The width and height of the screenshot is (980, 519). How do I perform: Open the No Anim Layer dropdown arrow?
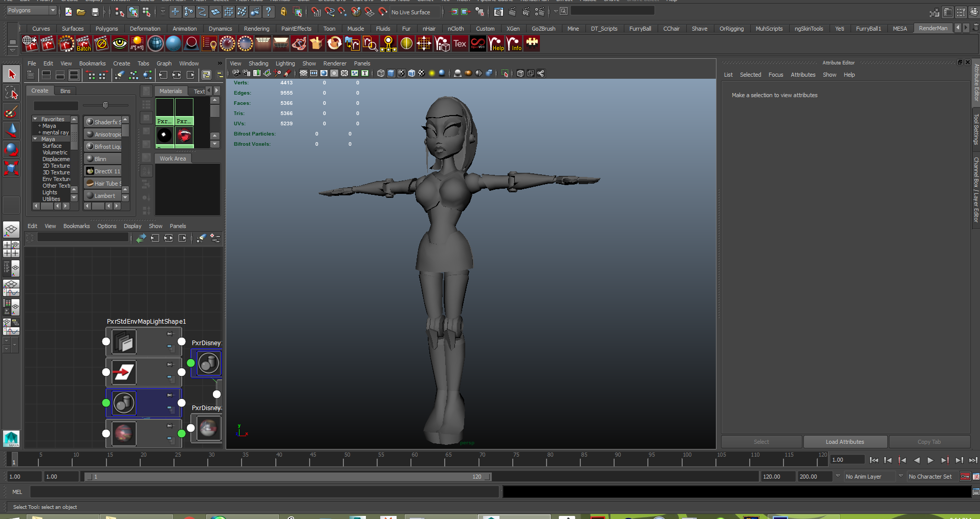click(x=838, y=476)
